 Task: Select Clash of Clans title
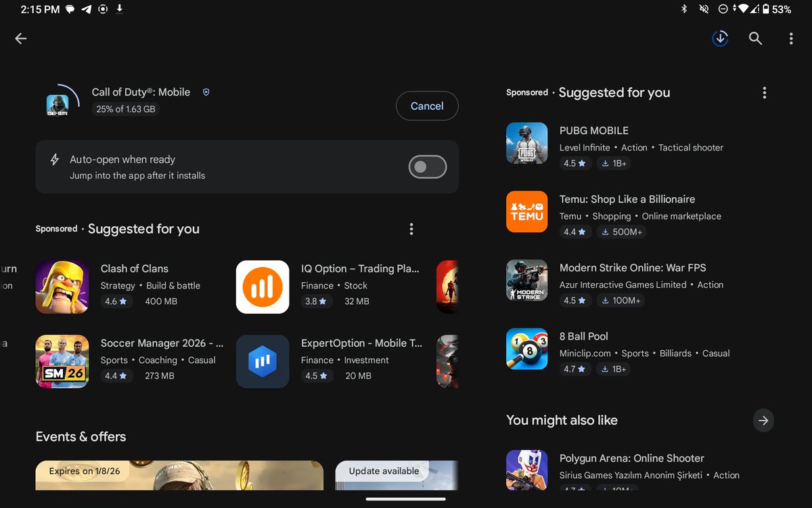pyautogui.click(x=135, y=268)
